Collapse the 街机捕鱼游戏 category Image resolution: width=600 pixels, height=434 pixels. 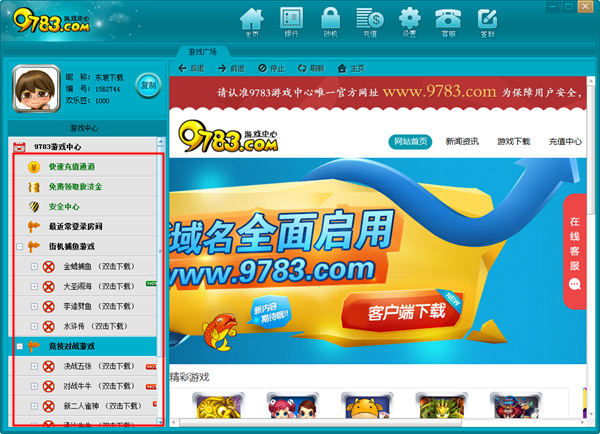click(20, 246)
